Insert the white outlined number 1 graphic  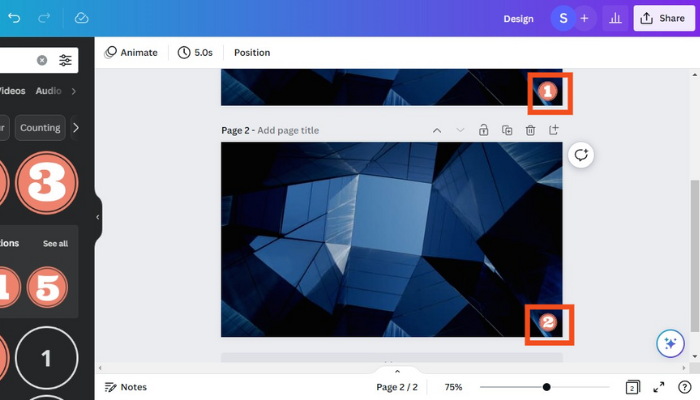[x=46, y=358]
